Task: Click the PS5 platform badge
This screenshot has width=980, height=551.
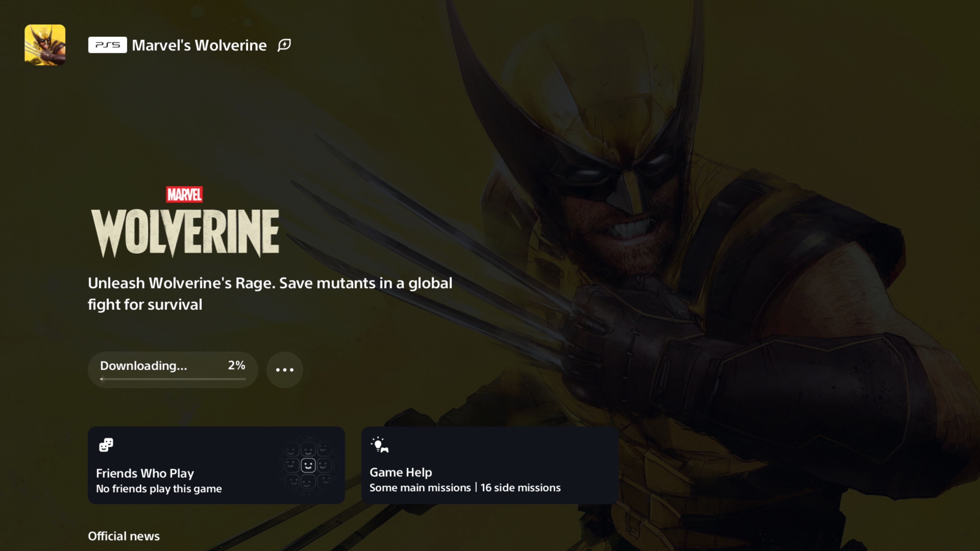Action: pyautogui.click(x=107, y=45)
